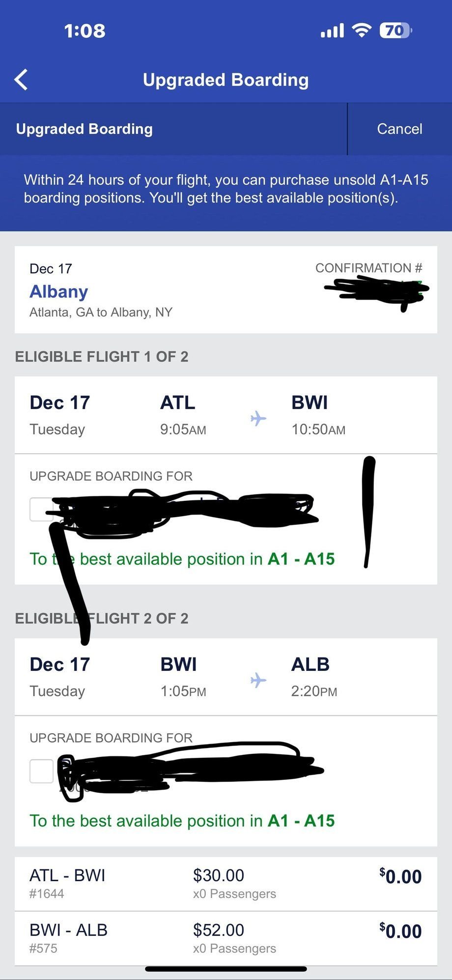Tap the Wi-Fi status icon
This screenshot has width=452, height=980.
tap(362, 30)
